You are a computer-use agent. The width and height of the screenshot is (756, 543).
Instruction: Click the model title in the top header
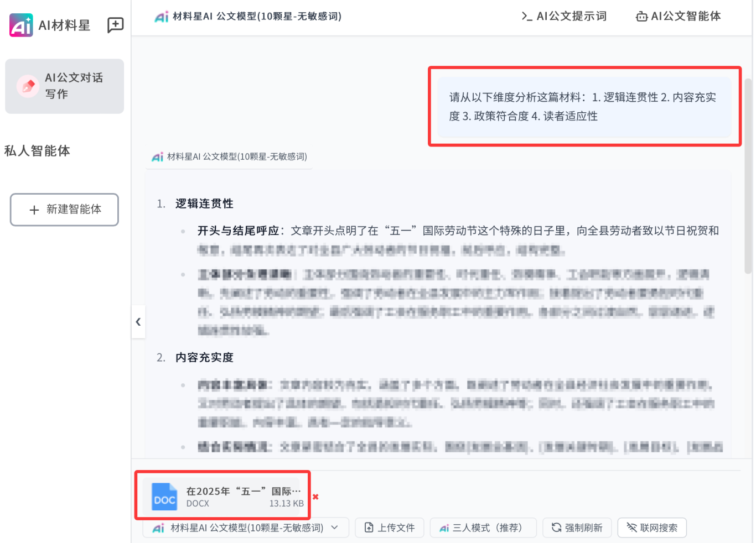(256, 17)
